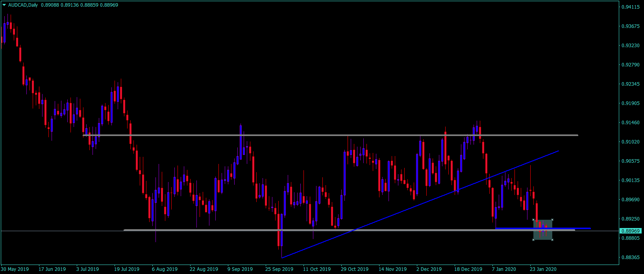Click the 0.92790 price scale label
The height and width of the screenshot is (274, 644).
click(630, 65)
